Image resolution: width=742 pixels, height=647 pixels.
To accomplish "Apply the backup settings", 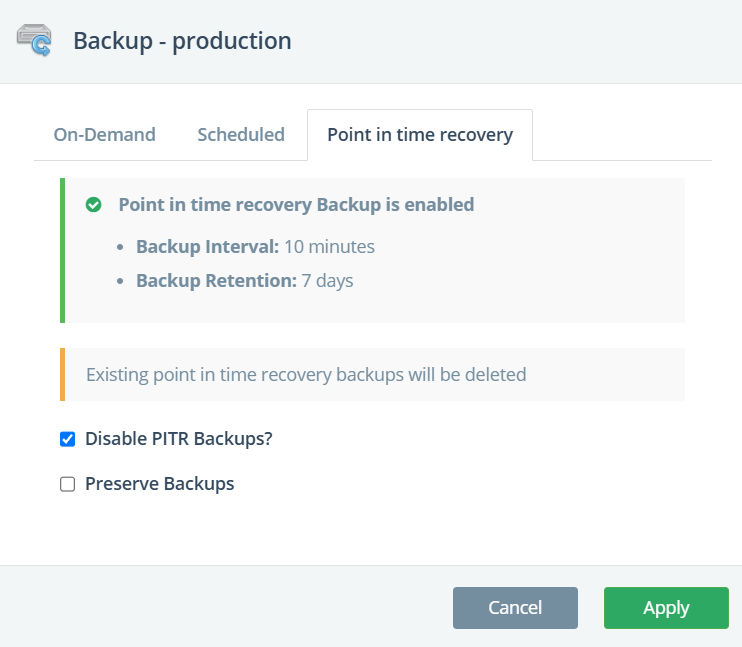I will pyautogui.click(x=666, y=608).
